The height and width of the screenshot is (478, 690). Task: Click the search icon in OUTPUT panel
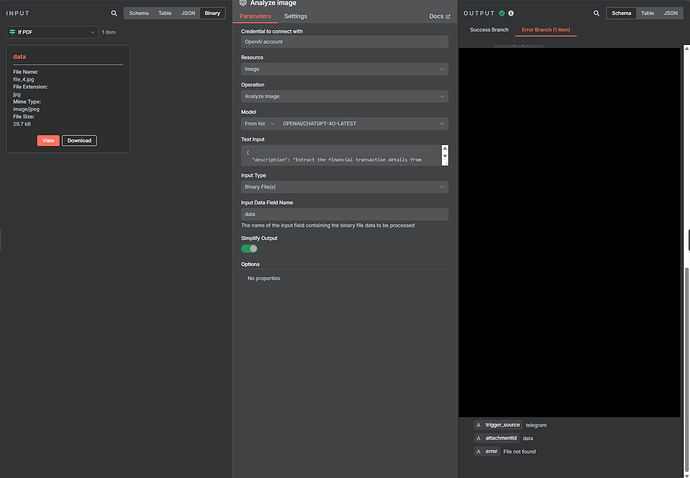click(596, 13)
